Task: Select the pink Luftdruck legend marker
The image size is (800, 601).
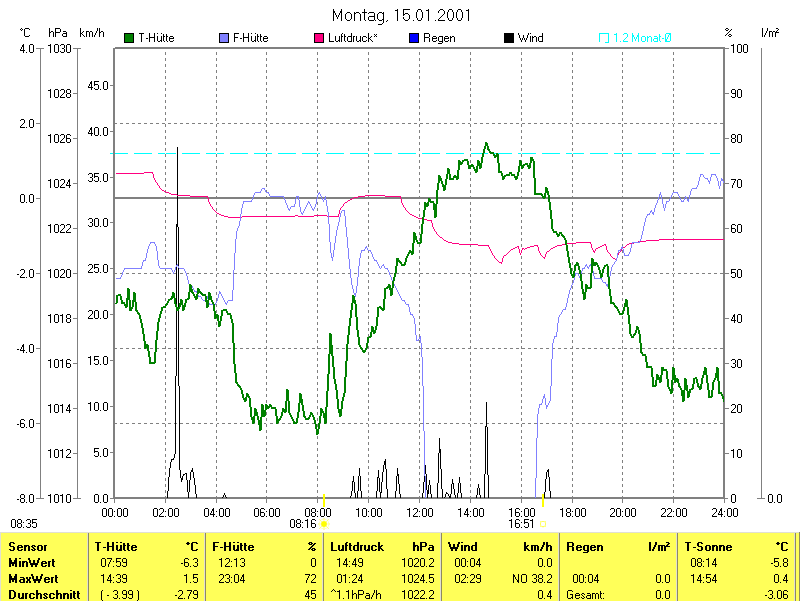Action: (x=320, y=38)
